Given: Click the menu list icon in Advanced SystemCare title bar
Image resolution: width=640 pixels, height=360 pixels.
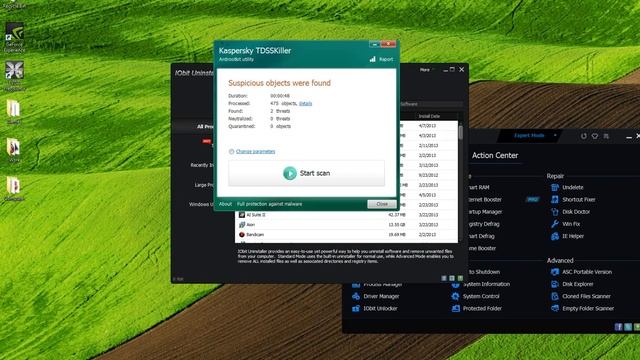Looking at the screenshot, I should 607,136.
